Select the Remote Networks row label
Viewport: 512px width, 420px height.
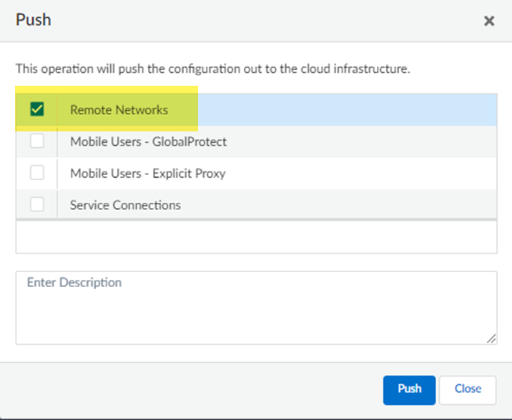click(x=119, y=110)
